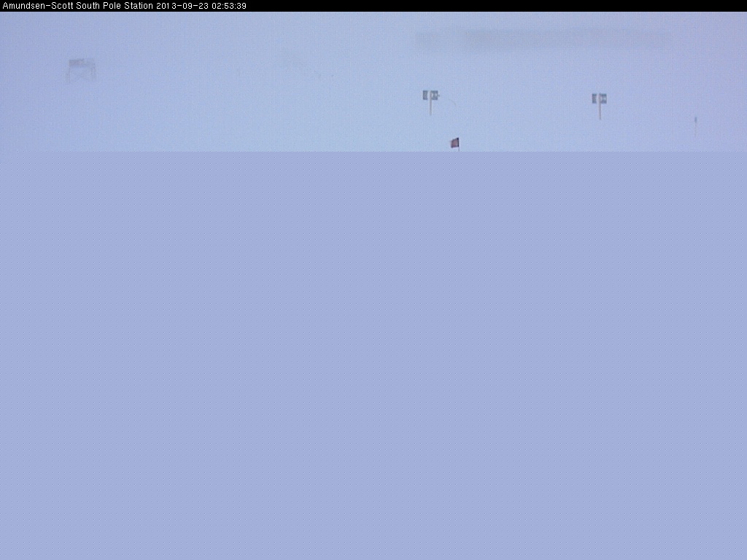Click the left signpost's sign panels
This screenshot has height=560, width=747.
point(430,95)
